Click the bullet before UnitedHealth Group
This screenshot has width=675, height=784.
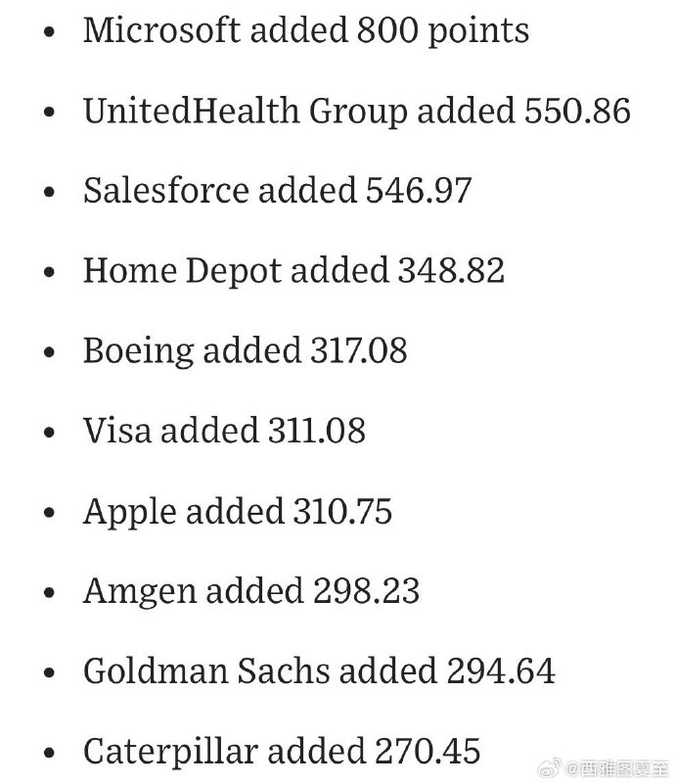pos(49,112)
